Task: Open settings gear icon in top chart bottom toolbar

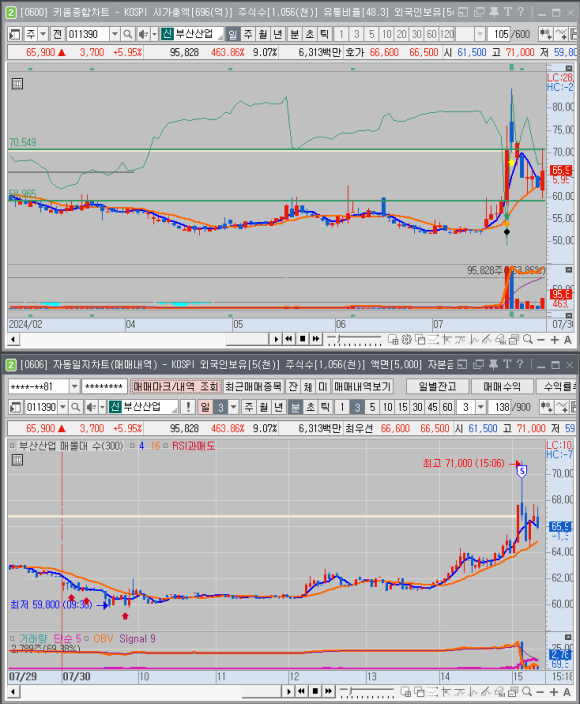Action: [x=406, y=339]
